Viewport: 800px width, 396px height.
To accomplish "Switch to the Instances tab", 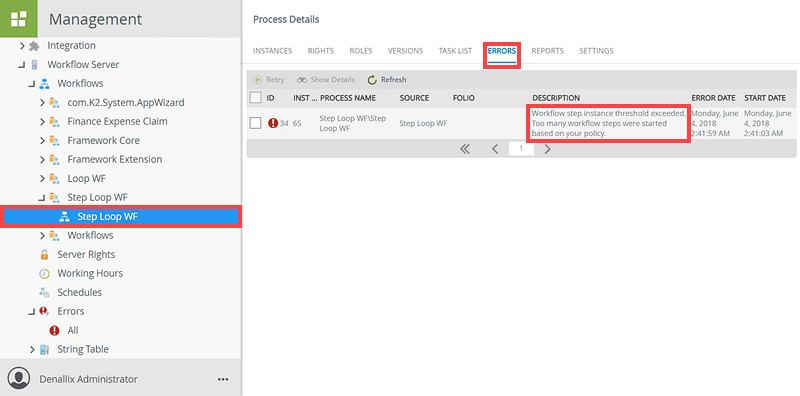I will point(272,51).
